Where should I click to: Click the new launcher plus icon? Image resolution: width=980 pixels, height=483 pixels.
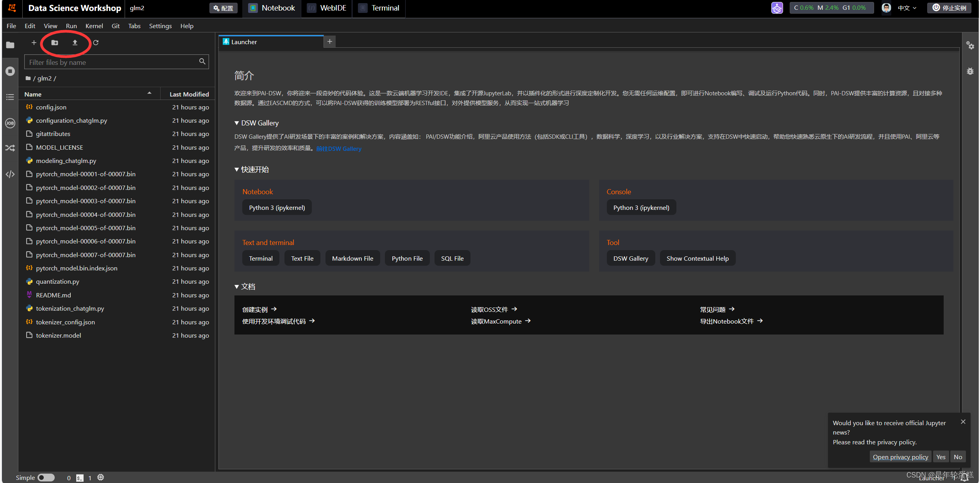34,43
